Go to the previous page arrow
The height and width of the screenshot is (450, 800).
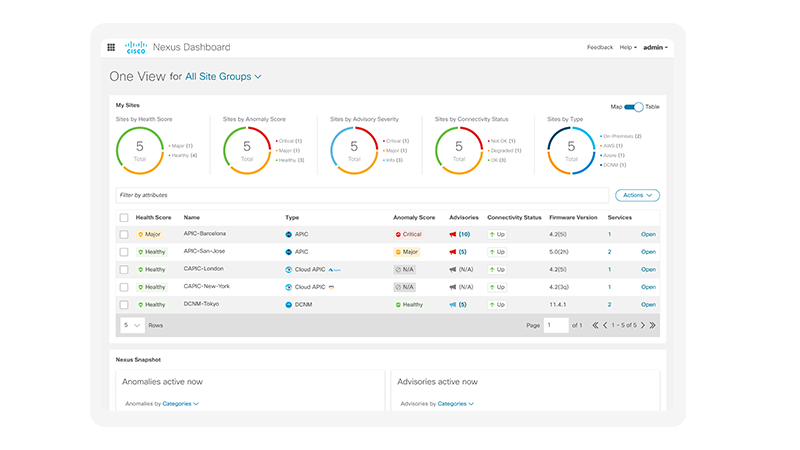605,326
